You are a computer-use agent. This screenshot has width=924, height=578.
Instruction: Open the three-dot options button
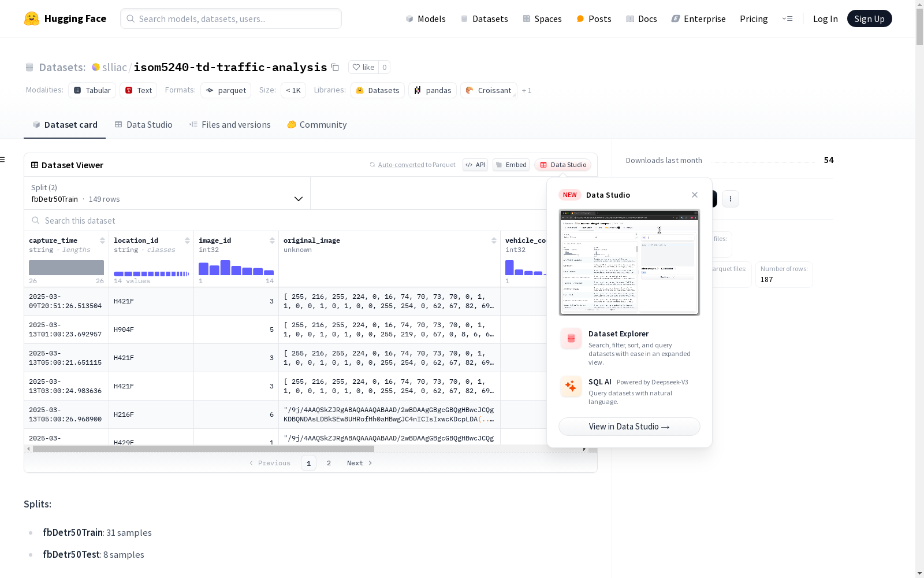click(731, 199)
